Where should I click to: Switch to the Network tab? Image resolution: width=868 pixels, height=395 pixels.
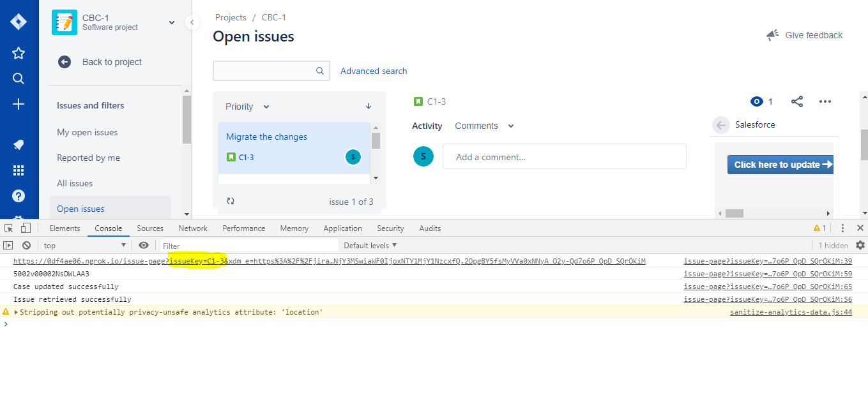coord(193,228)
